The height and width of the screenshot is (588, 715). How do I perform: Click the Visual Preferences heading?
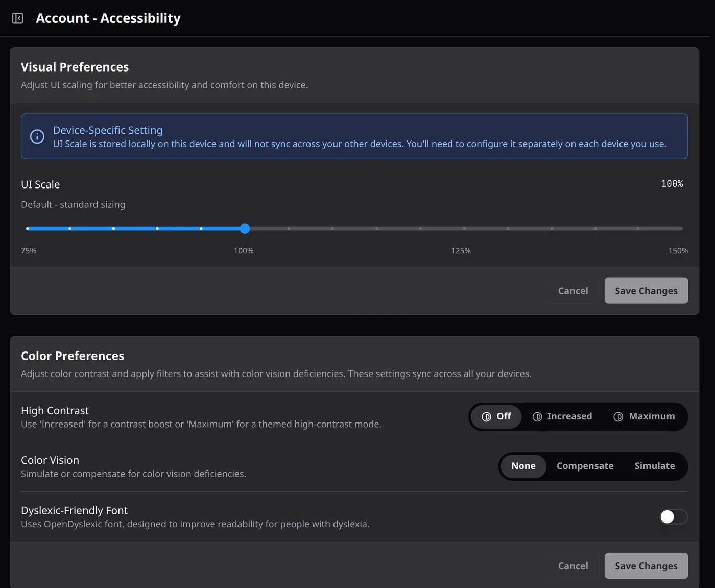75,67
